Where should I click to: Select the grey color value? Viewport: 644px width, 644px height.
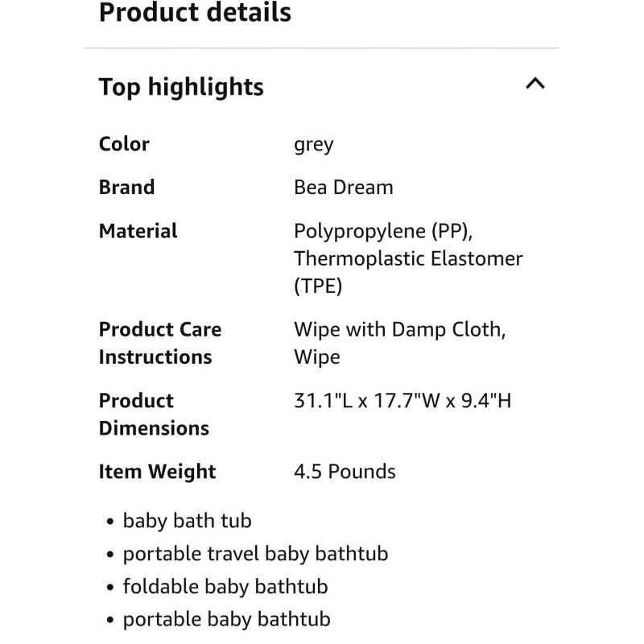tap(314, 144)
